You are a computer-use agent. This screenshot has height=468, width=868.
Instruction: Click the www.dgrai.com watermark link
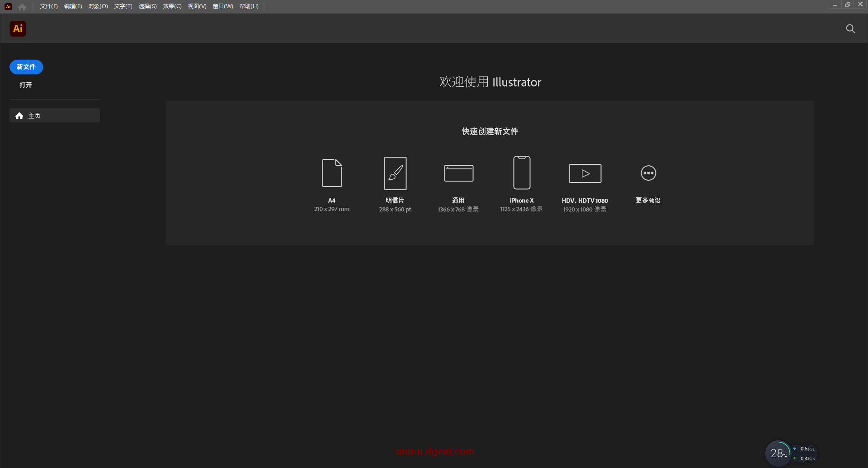click(x=435, y=451)
